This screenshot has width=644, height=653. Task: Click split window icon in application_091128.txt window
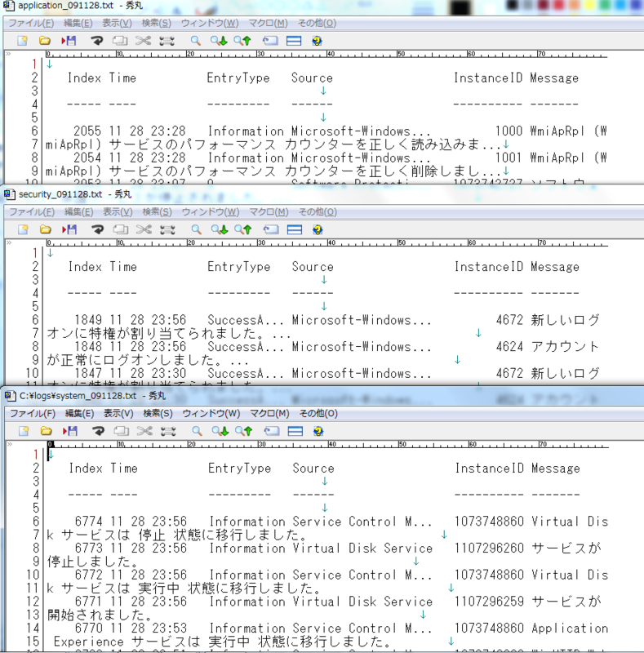point(294,41)
